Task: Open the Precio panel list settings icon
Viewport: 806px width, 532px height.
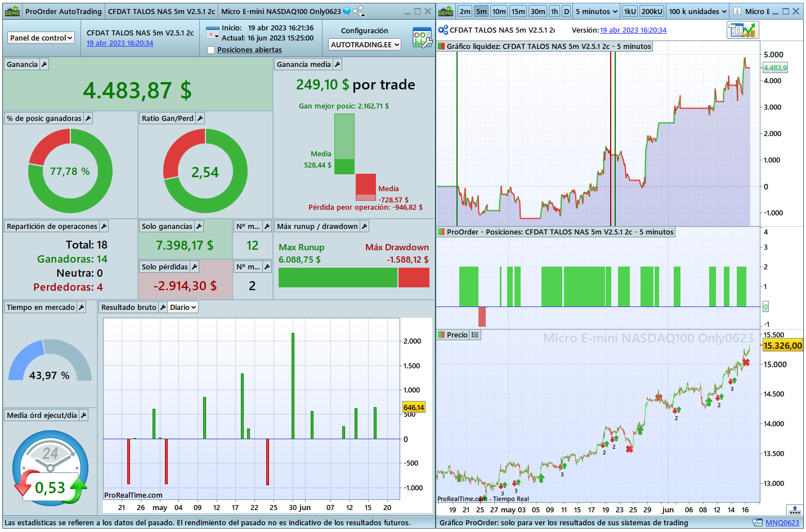Action: tap(475, 335)
